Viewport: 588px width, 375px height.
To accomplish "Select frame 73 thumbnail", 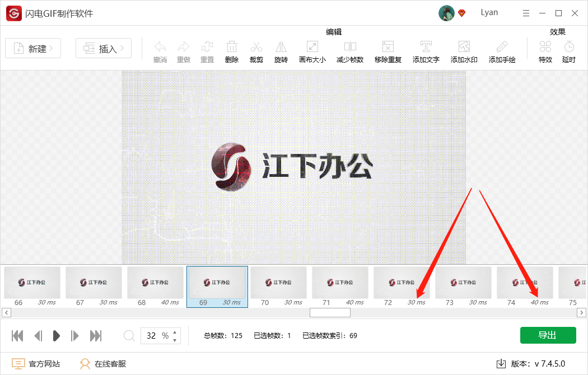I will coord(464,283).
